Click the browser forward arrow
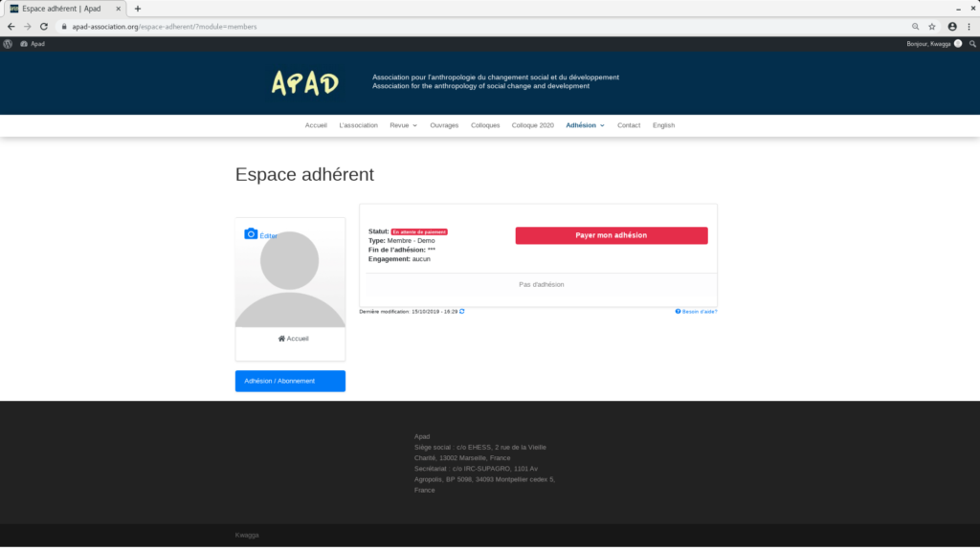This screenshot has width=980, height=551. coord(28,27)
